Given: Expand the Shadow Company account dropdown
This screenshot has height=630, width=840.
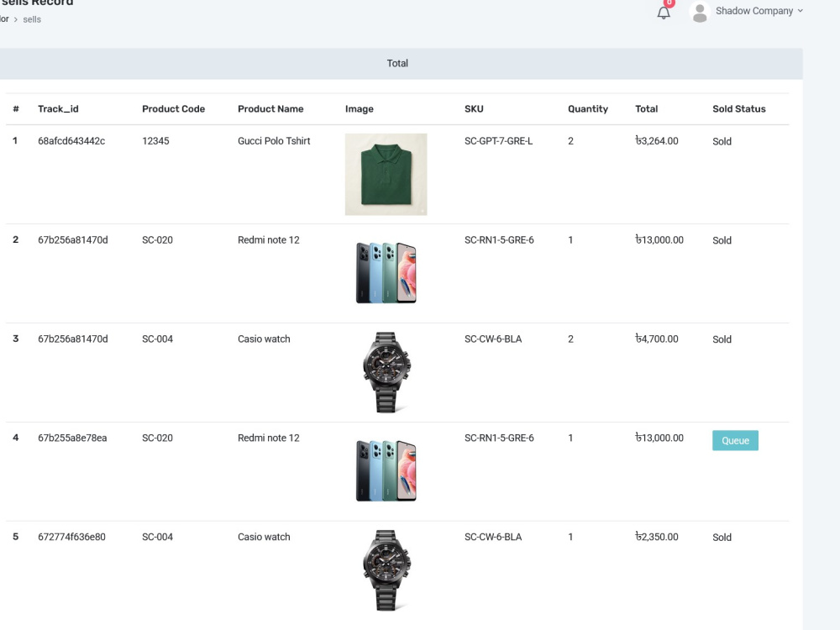Looking at the screenshot, I should pyautogui.click(x=759, y=11).
